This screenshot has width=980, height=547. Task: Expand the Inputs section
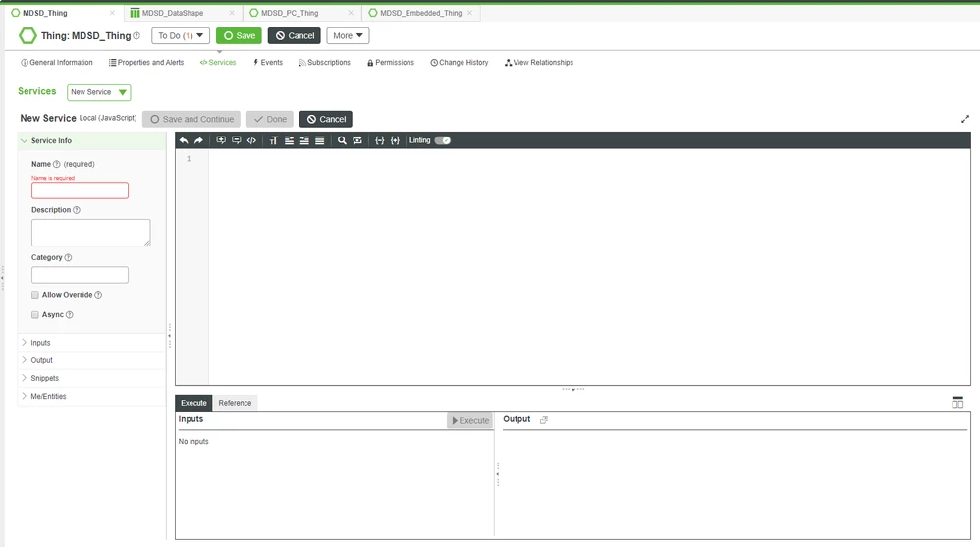(x=92, y=343)
